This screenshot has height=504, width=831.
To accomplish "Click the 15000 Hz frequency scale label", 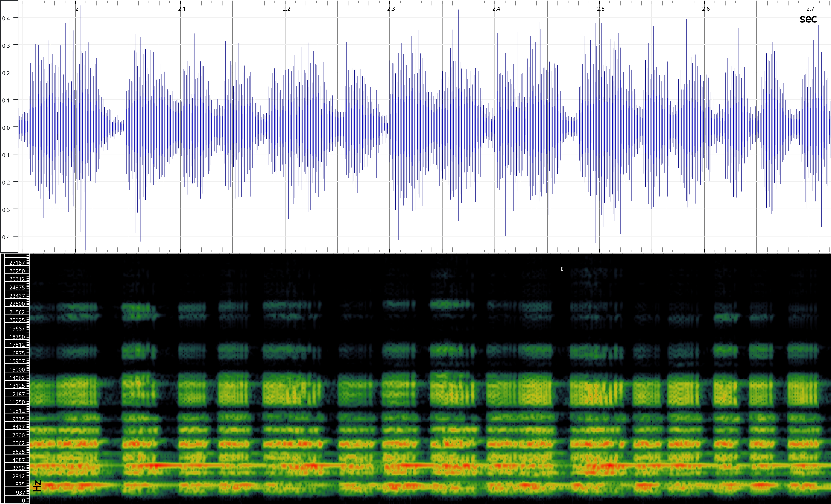I will (x=17, y=370).
